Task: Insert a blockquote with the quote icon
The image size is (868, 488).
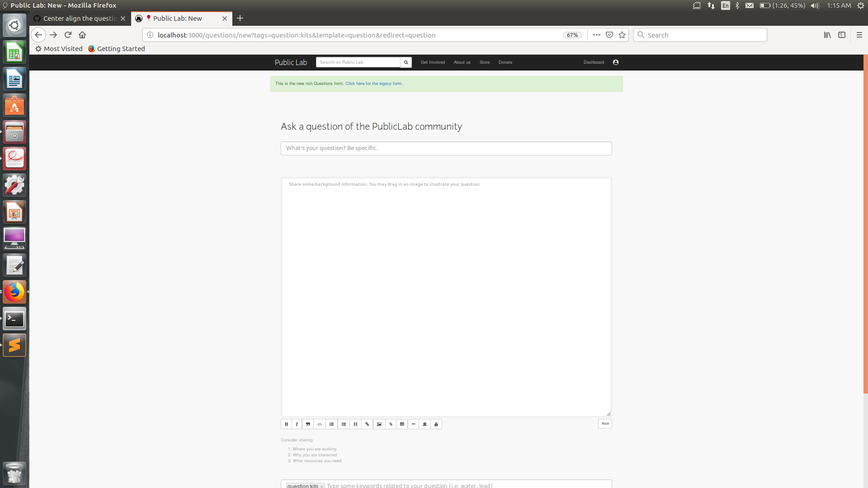Action: [308, 424]
